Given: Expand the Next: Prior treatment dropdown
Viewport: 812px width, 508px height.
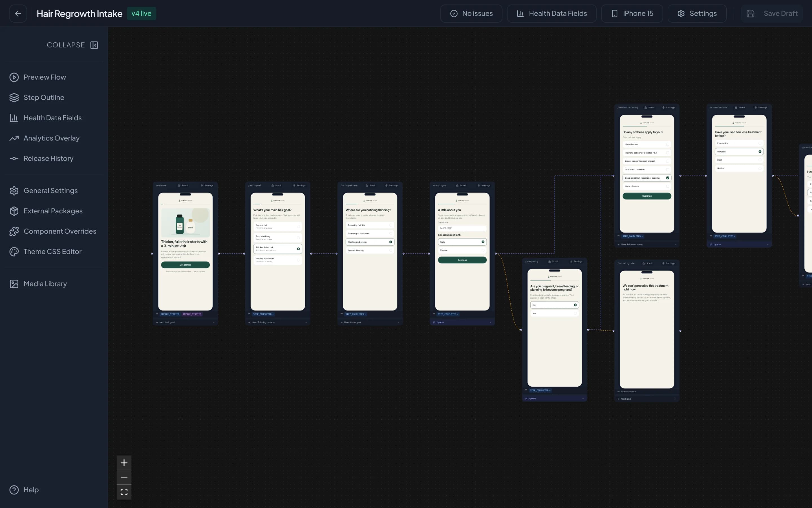Looking at the screenshot, I should (646, 245).
